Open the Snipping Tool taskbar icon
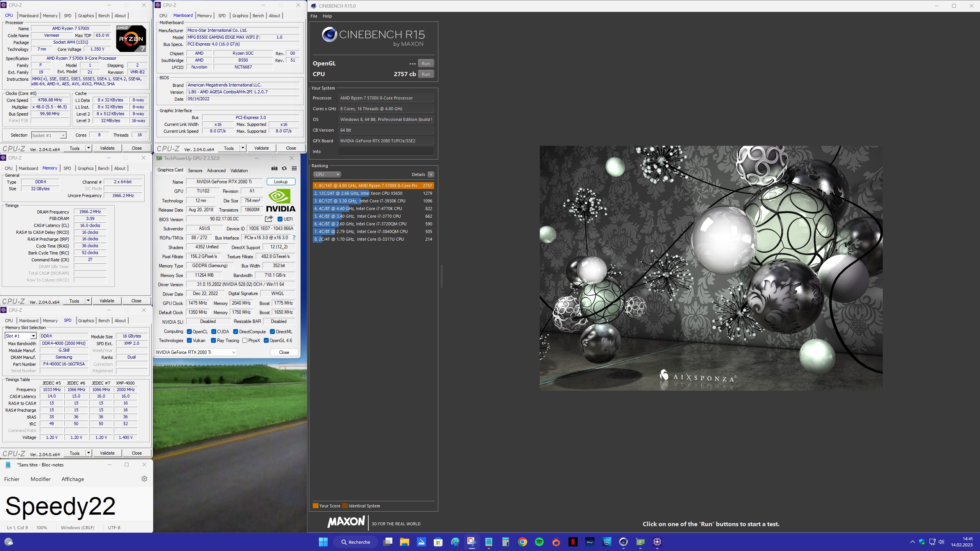The height and width of the screenshot is (551, 980). coord(472,542)
